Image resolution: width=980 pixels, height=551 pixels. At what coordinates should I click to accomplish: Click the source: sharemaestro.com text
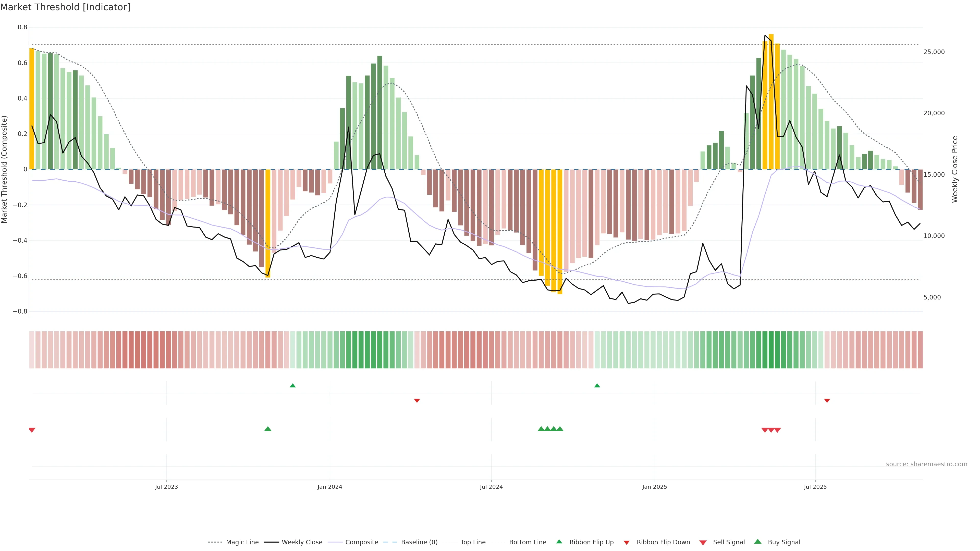tap(926, 464)
